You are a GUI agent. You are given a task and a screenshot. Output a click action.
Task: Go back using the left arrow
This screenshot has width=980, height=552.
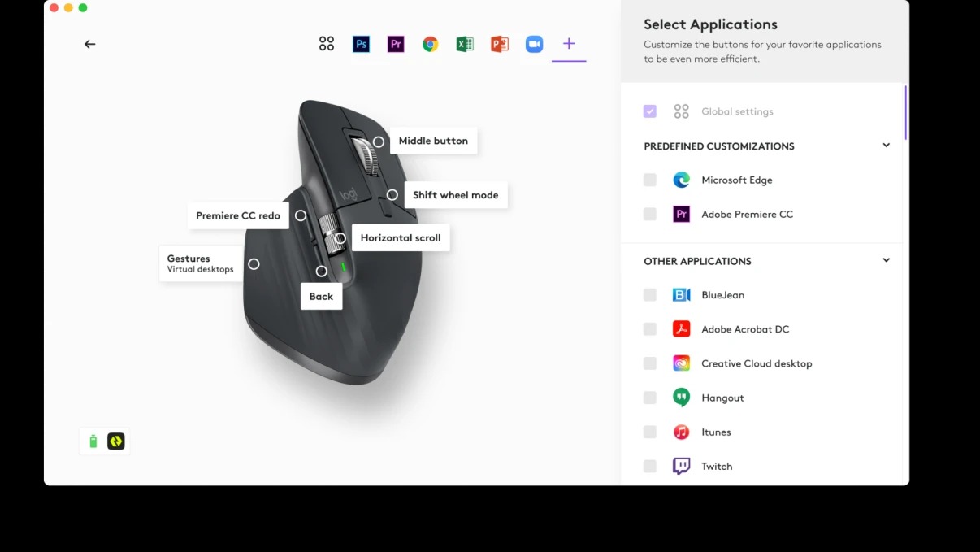[x=90, y=44]
